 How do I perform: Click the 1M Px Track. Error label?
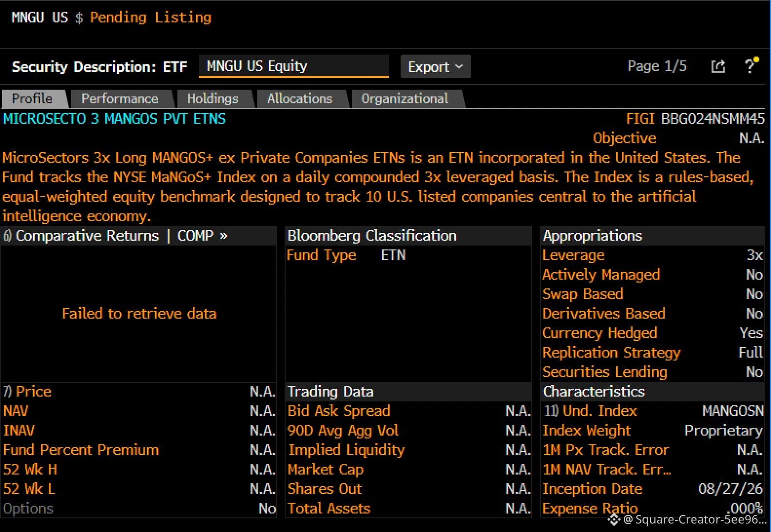[x=606, y=450]
